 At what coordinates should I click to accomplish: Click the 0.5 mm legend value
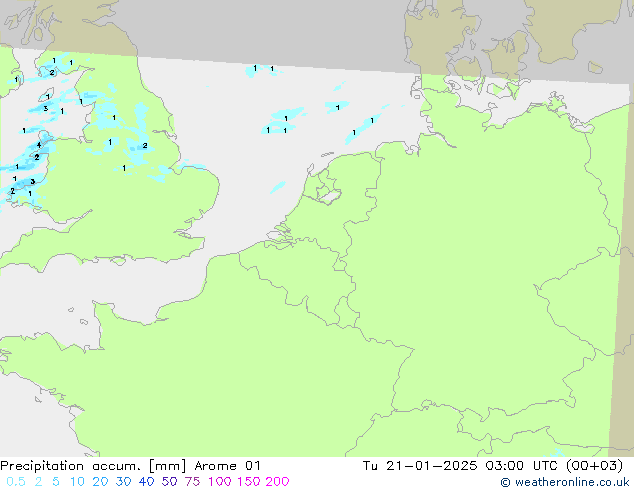point(16,482)
